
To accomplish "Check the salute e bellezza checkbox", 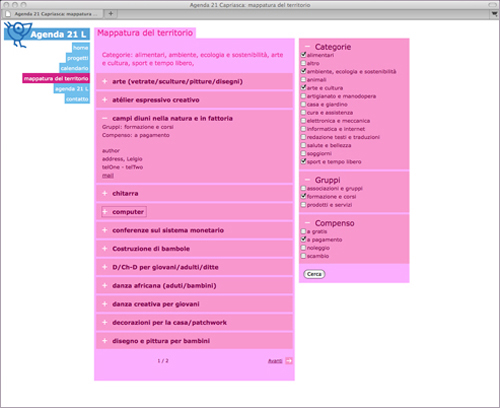I will (x=303, y=145).
